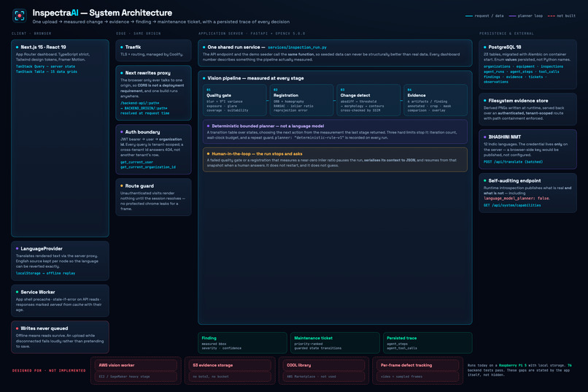Screen dimensions: 588x392
Task: Click the "Next.js 15 · React 19" card title
Action: (43, 47)
